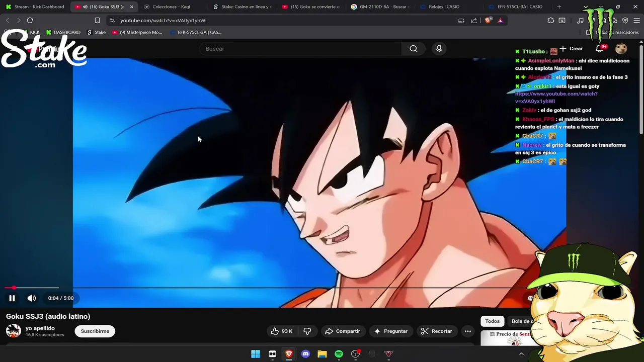Open the YouTube account avatar menu

point(621,49)
